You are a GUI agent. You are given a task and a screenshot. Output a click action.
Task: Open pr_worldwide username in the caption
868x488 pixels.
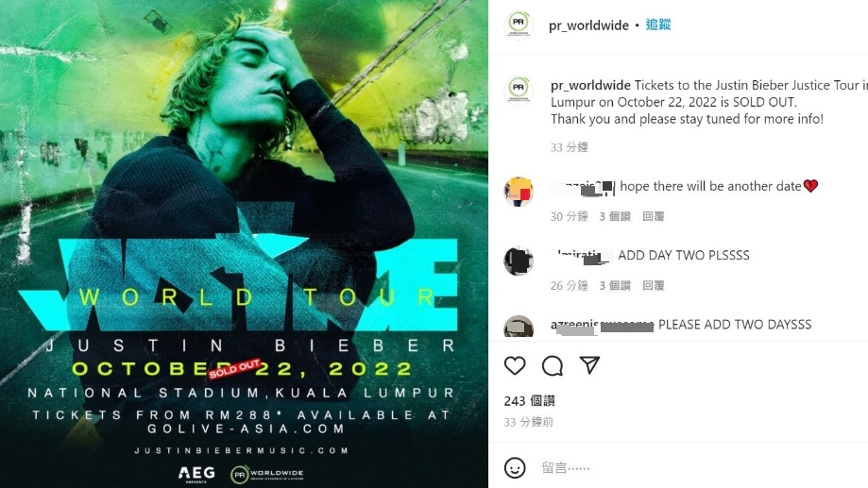click(x=590, y=85)
